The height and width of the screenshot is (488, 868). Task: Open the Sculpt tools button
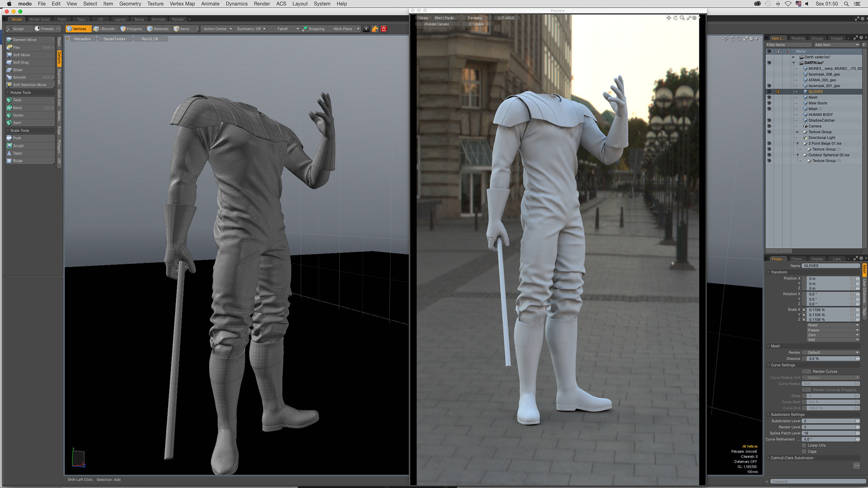pyautogui.click(x=18, y=29)
